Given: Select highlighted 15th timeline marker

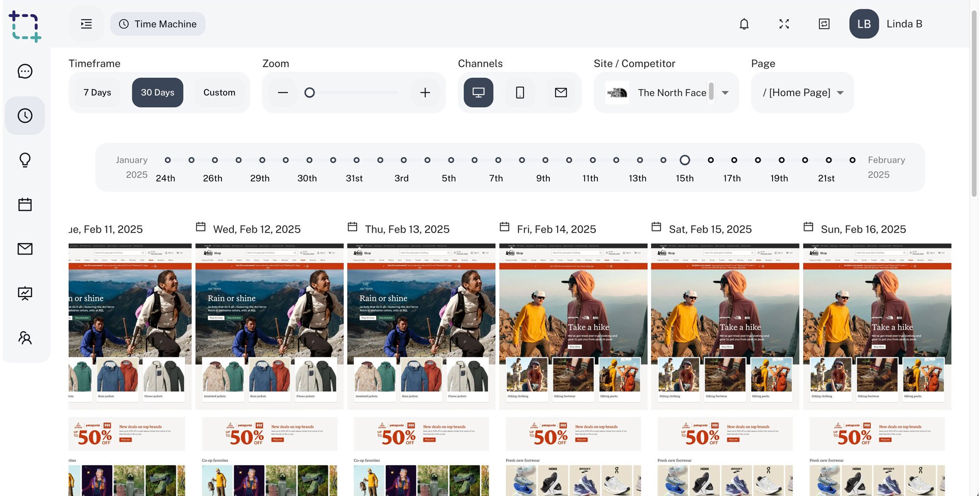Looking at the screenshot, I should pyautogui.click(x=685, y=160).
